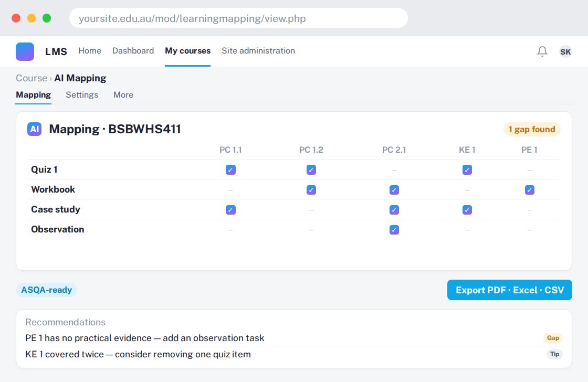Select the Quiz 1 row label
The width and height of the screenshot is (588, 382).
pos(44,169)
